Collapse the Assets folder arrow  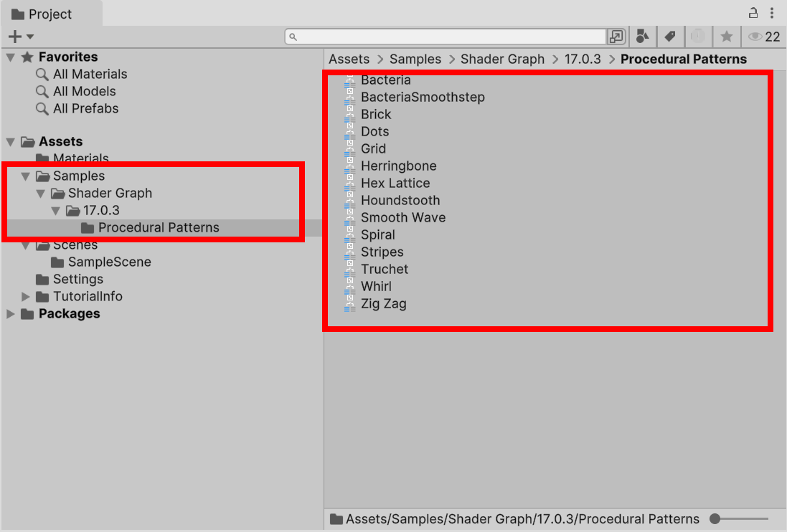(x=11, y=142)
